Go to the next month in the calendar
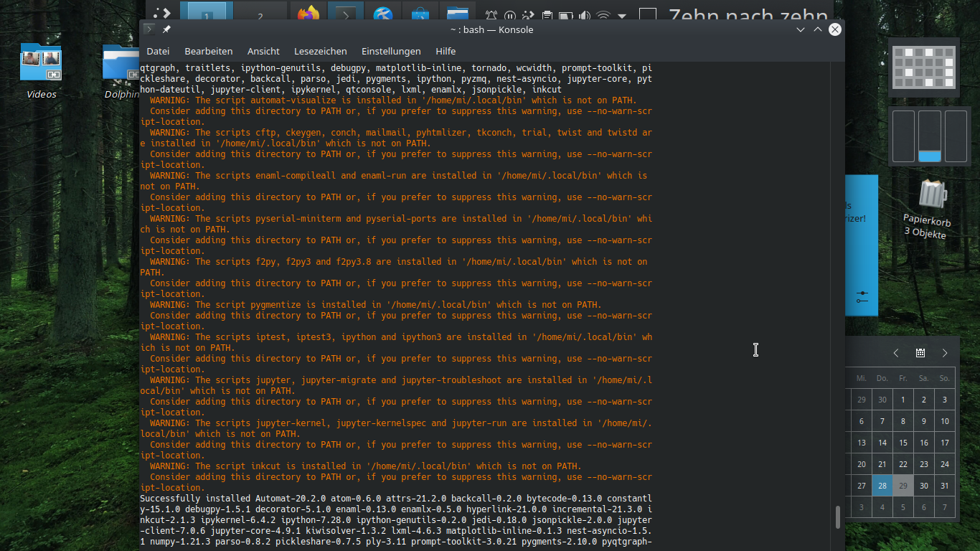Viewport: 980px width, 551px height. coord(945,353)
